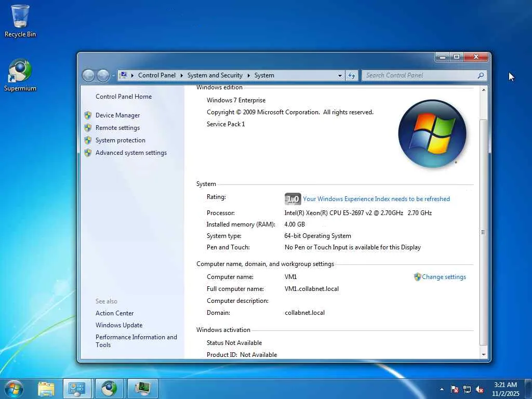Screen dimensions: 532x399
Task: Expand the address bar history dropdown
Action: (x=340, y=75)
